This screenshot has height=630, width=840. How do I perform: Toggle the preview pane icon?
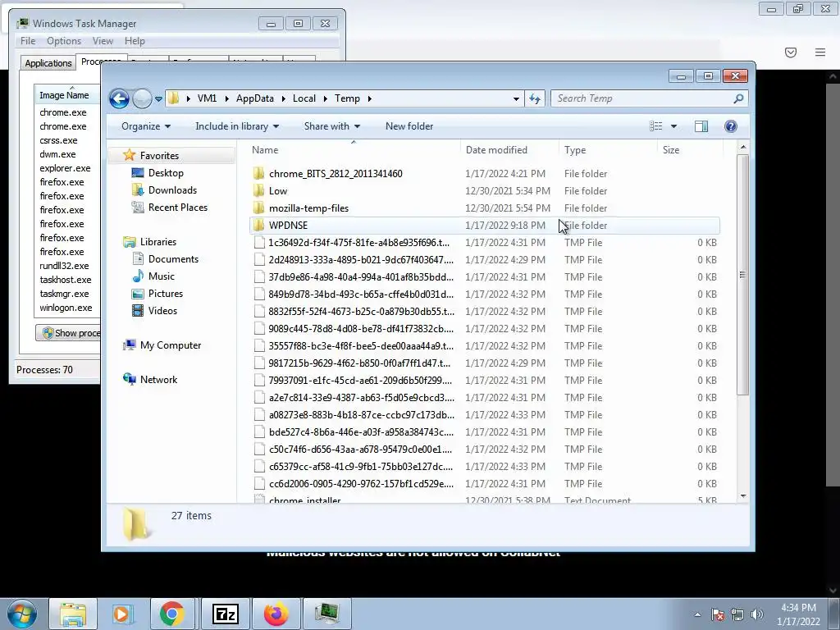[701, 126]
